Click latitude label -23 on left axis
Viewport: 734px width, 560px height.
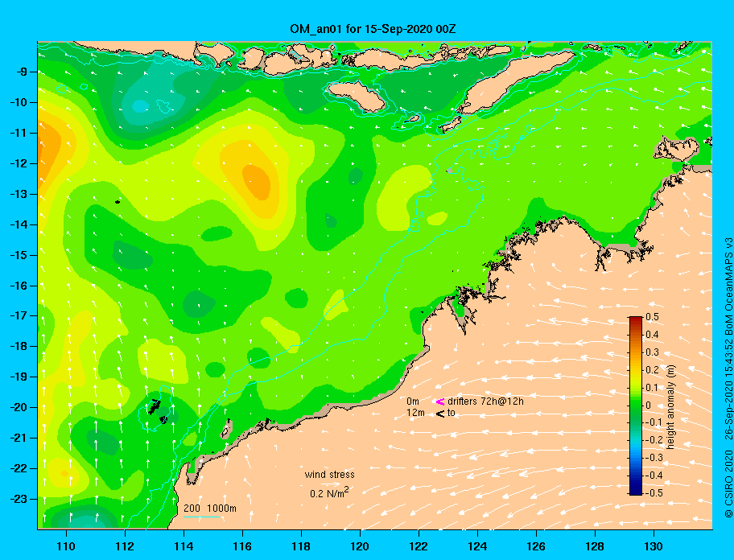[x=19, y=499]
